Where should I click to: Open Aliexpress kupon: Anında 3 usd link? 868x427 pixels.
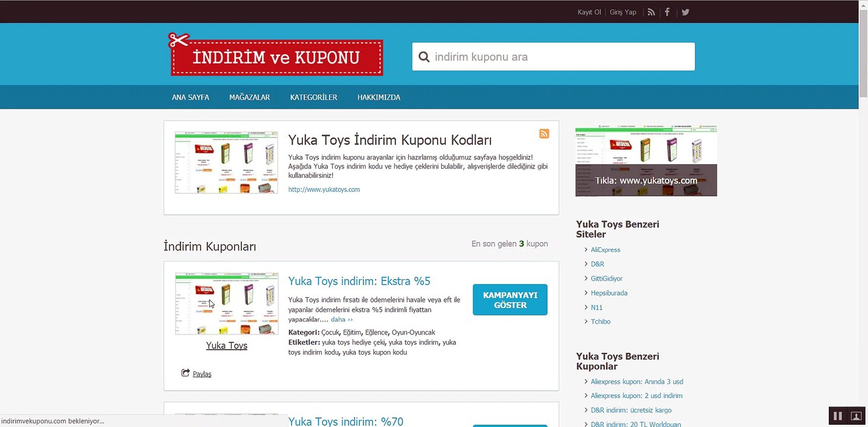[x=637, y=382]
